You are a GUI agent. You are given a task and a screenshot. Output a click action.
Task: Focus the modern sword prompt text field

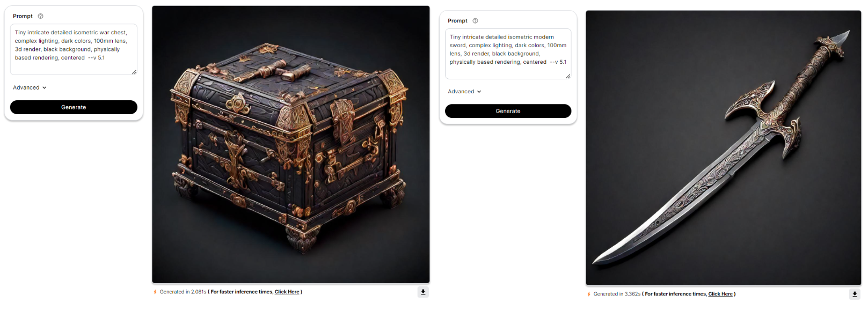508,54
